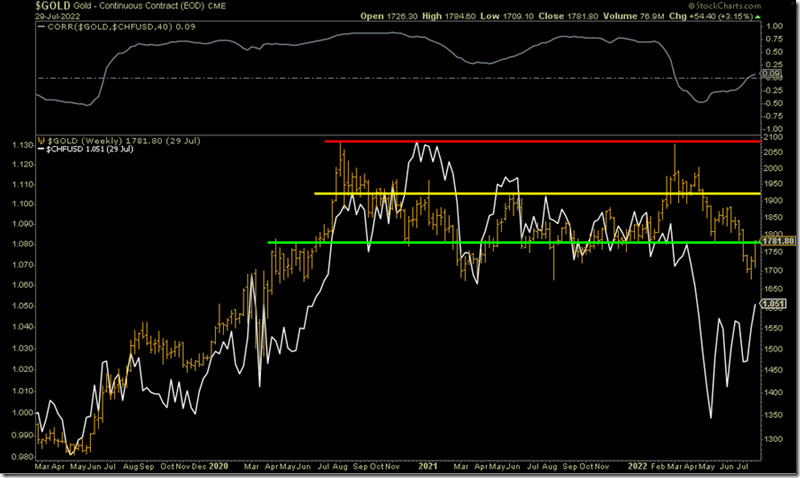Click the 29-Jul-2022 date under the title
The height and width of the screenshot is (478, 800).
58,16
